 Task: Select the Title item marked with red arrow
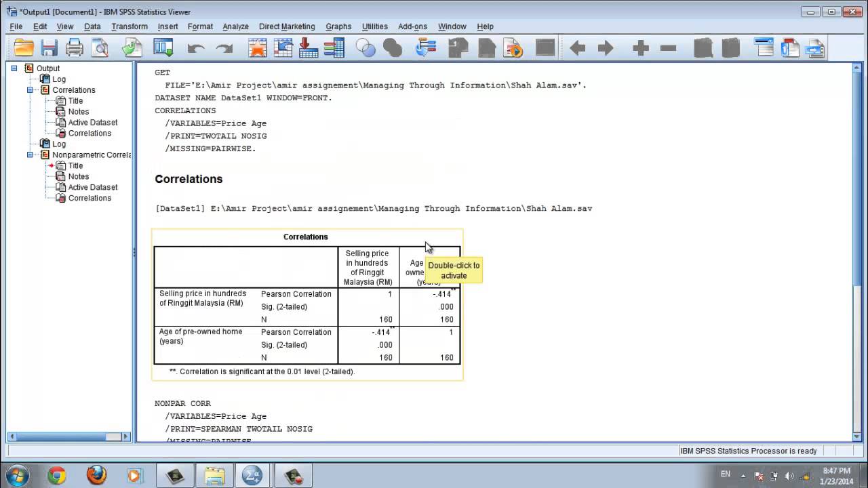75,165
